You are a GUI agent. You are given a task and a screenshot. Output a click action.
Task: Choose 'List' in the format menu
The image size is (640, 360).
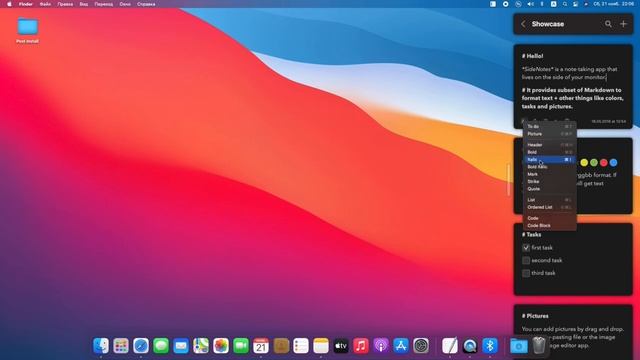point(549,200)
